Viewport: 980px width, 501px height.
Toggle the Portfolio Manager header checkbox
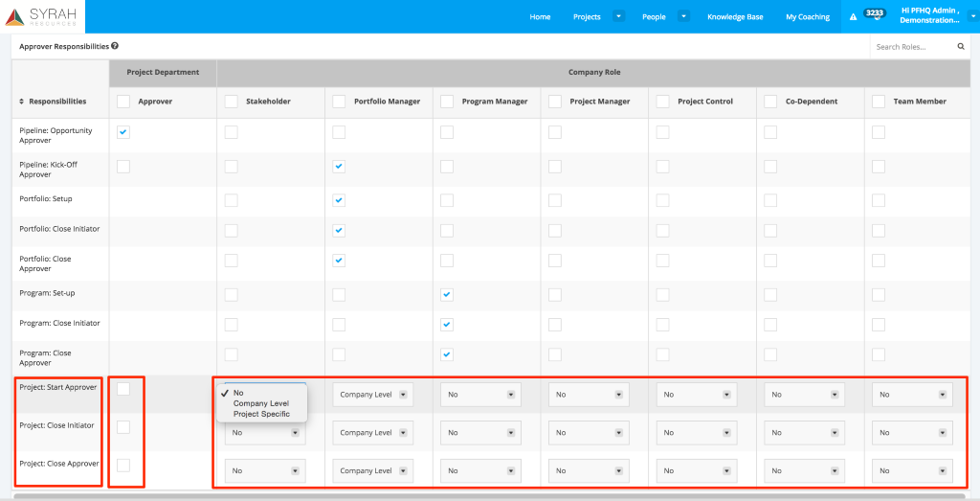coord(339,102)
